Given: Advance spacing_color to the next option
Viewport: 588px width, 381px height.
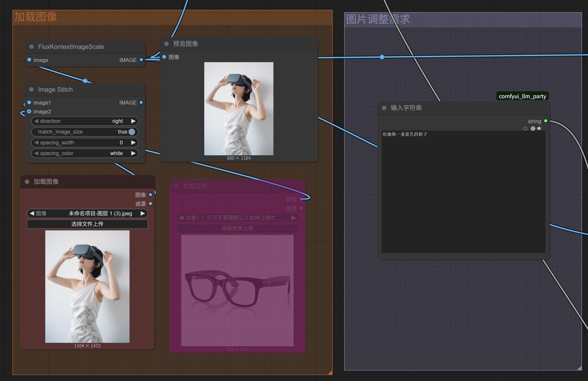Looking at the screenshot, I should point(133,153).
